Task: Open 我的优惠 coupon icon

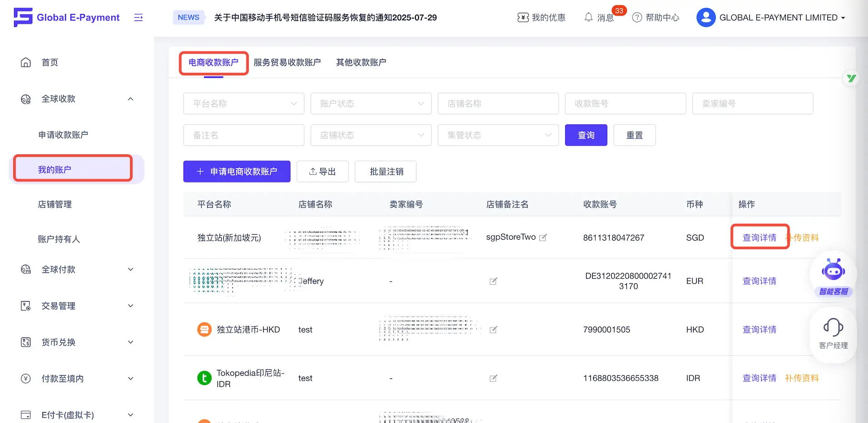Action: tap(523, 17)
